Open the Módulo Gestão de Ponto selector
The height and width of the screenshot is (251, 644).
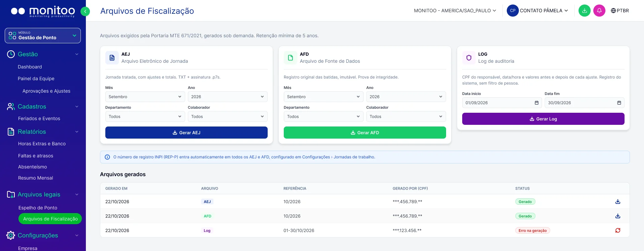click(x=43, y=36)
